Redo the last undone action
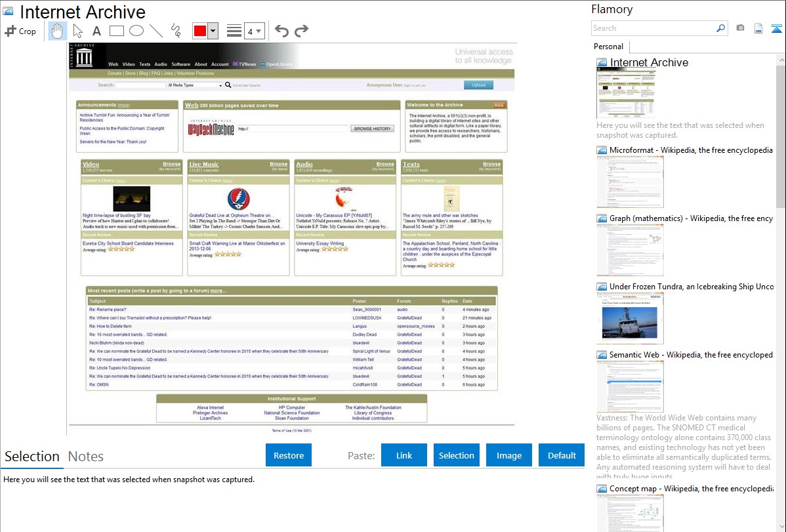 [x=301, y=31]
